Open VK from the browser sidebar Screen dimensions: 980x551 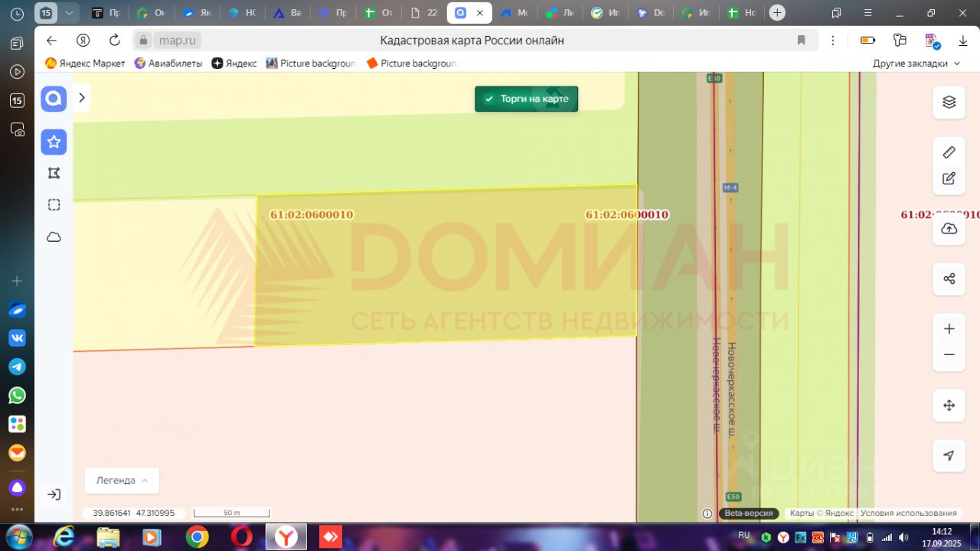click(17, 338)
